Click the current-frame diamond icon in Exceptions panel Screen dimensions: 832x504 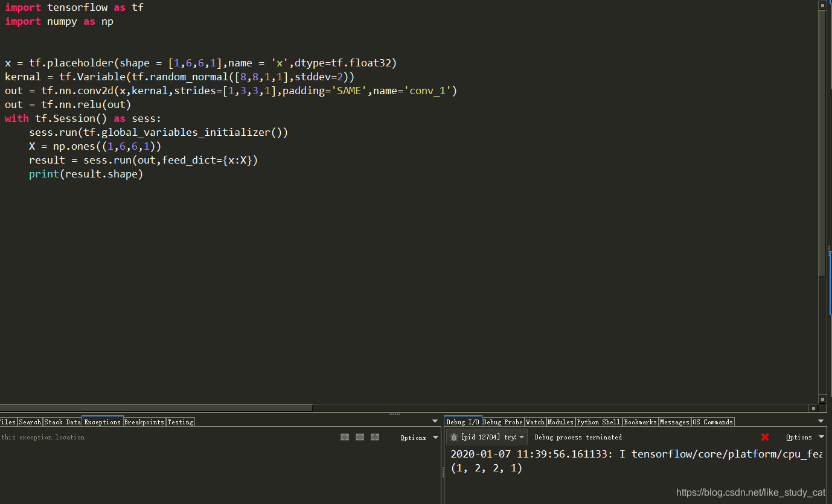tap(360, 437)
